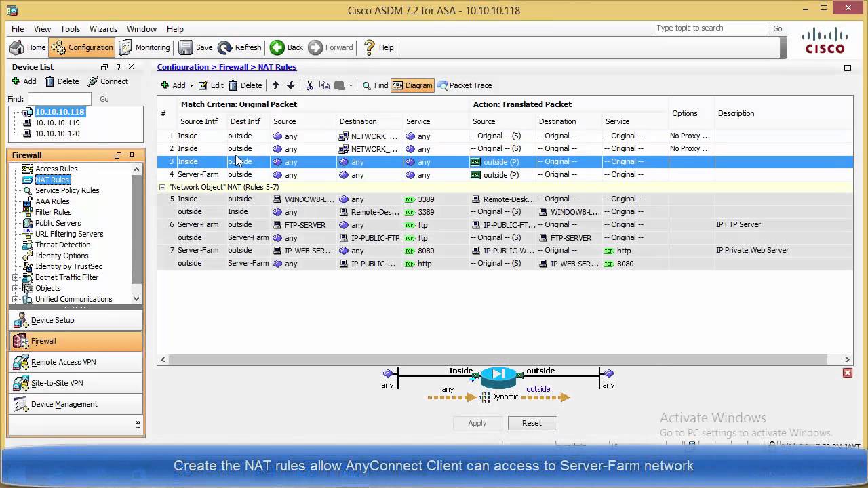Select device 10.10.10.120 in Device List
The image size is (868, 488).
tap(57, 134)
